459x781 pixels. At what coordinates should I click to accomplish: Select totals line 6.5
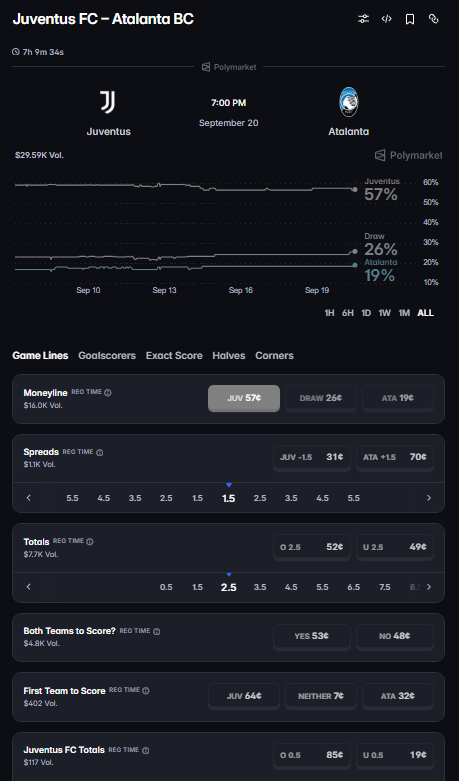(353, 587)
